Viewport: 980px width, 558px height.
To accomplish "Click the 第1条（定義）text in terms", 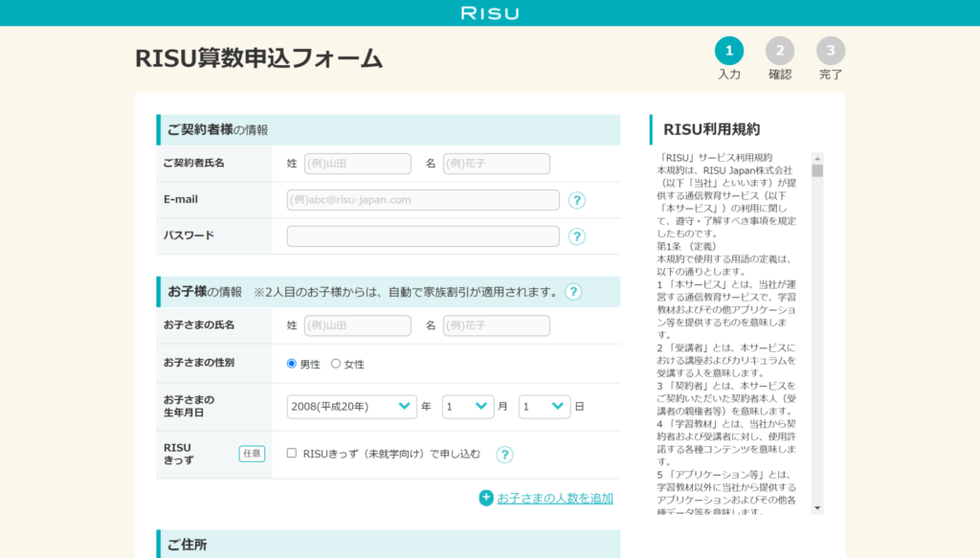I will click(687, 246).
